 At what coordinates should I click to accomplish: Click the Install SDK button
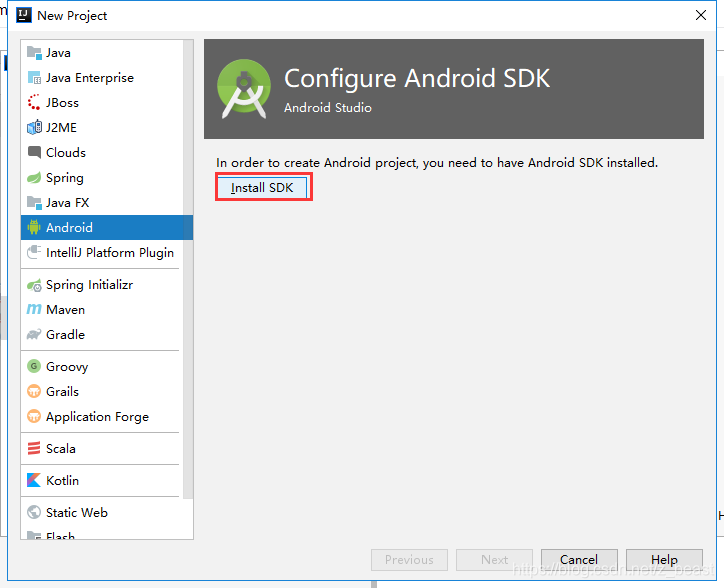262,188
